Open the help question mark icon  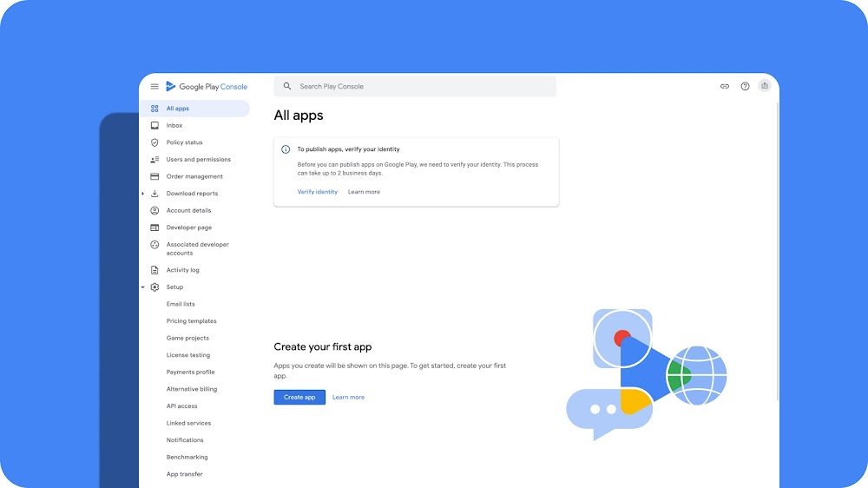pyautogui.click(x=745, y=87)
